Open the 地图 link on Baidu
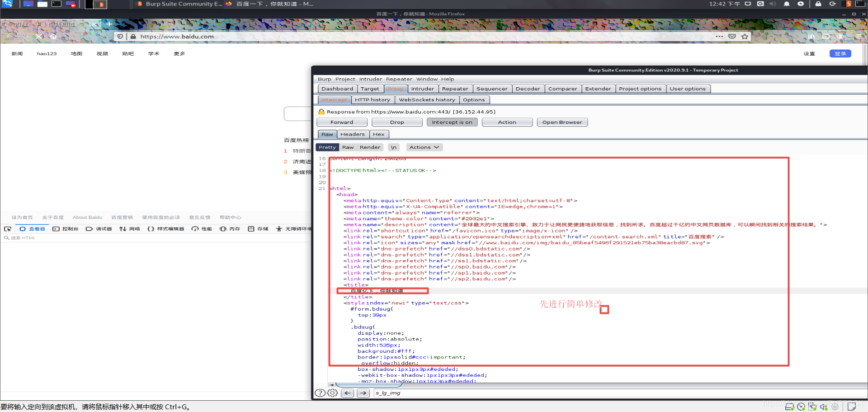The image size is (868, 412). tap(77, 54)
